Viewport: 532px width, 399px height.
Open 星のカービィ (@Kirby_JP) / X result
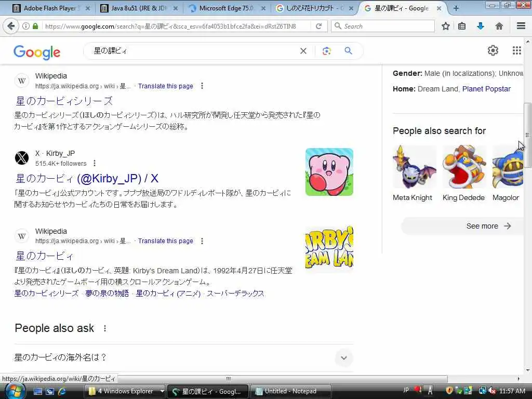[87, 179]
